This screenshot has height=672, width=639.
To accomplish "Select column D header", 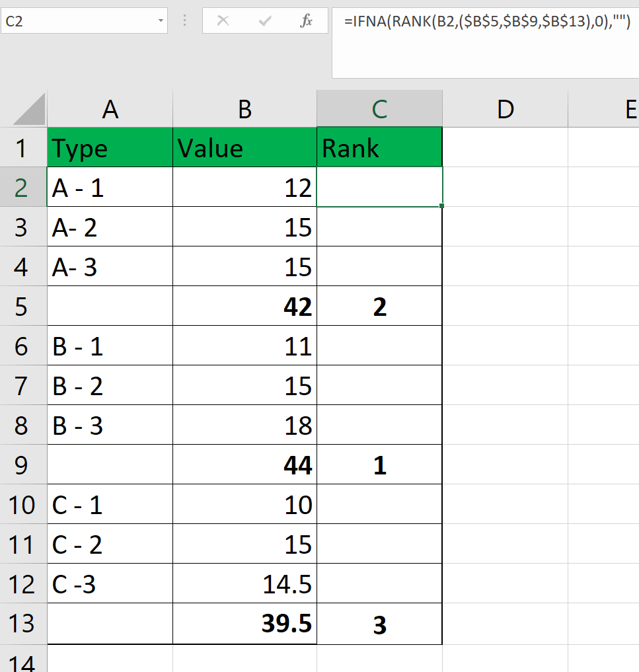I will [505, 110].
